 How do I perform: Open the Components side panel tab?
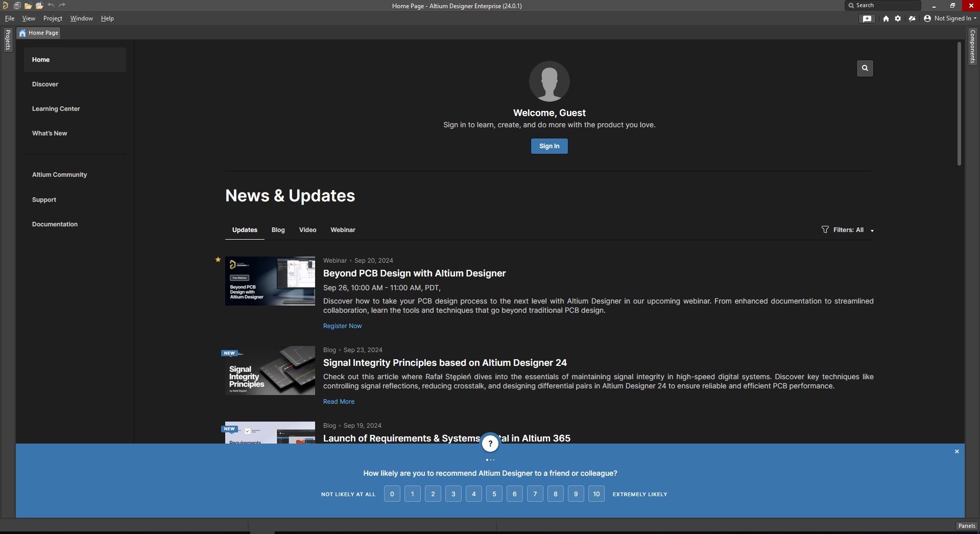pyautogui.click(x=972, y=46)
